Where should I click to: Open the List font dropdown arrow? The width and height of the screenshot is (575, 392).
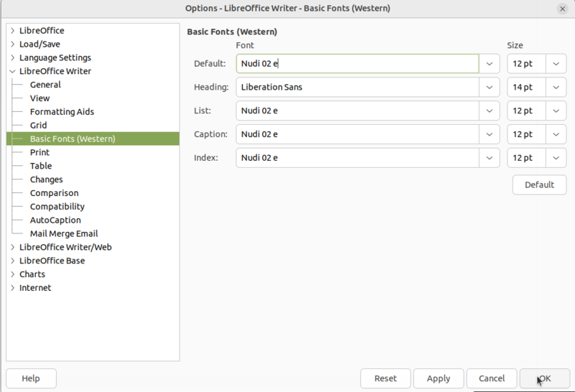point(489,111)
